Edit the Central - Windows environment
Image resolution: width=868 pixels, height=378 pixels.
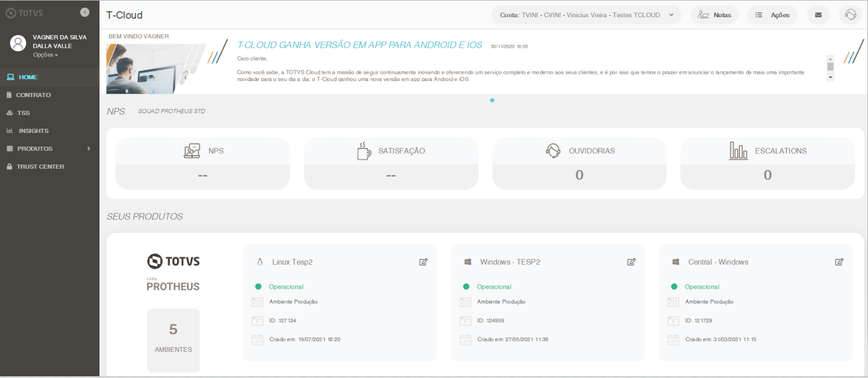click(839, 262)
